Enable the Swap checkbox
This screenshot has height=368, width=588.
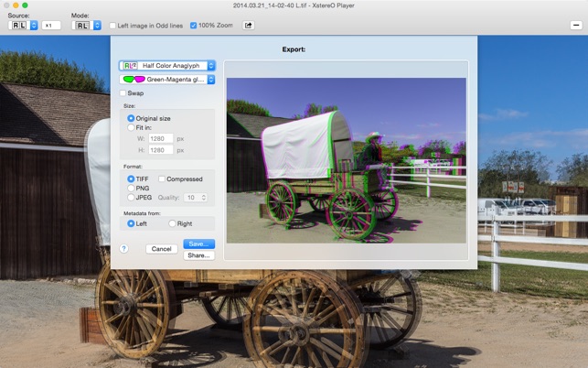(123, 93)
